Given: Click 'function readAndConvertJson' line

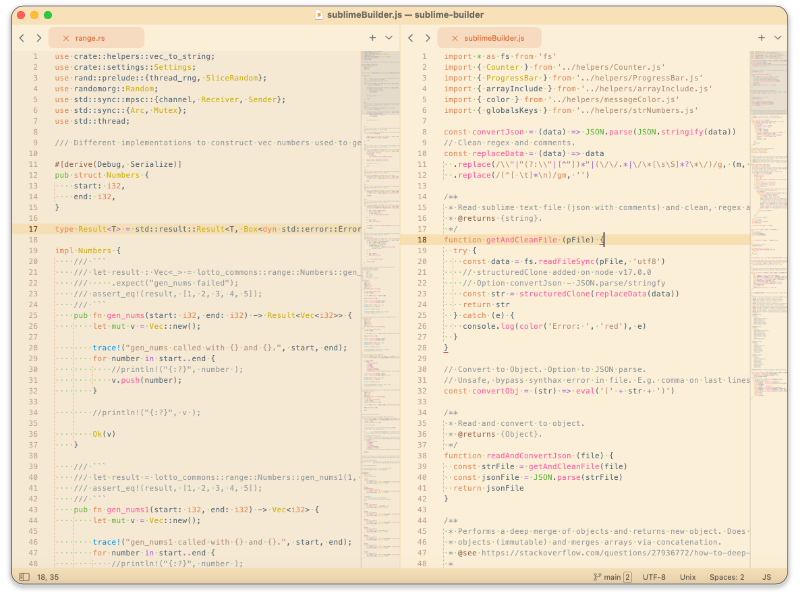Looking at the screenshot, I should pos(529,456).
